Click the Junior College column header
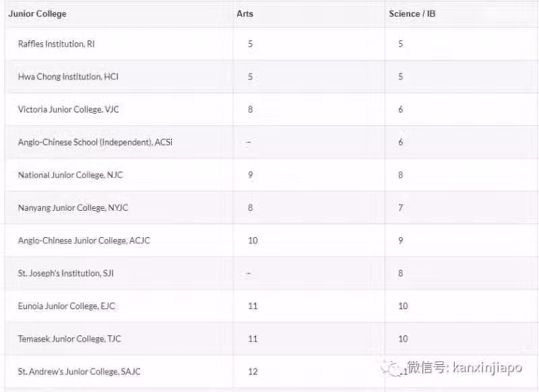Viewport: 539px width, 392px height. [38, 13]
